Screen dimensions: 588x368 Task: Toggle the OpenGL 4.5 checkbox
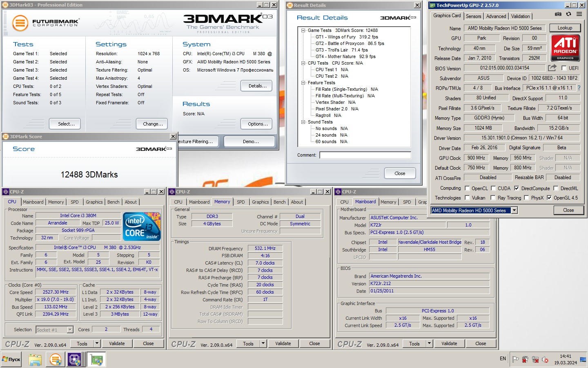(549, 197)
